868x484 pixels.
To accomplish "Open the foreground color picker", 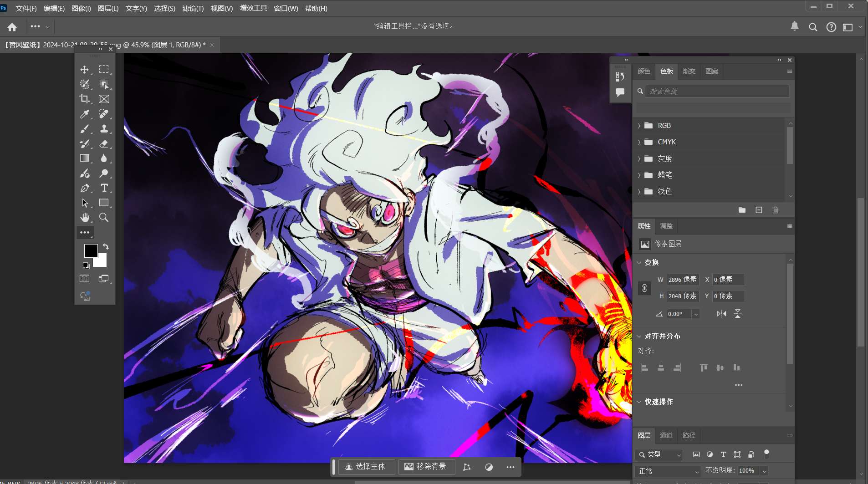I will (x=91, y=250).
